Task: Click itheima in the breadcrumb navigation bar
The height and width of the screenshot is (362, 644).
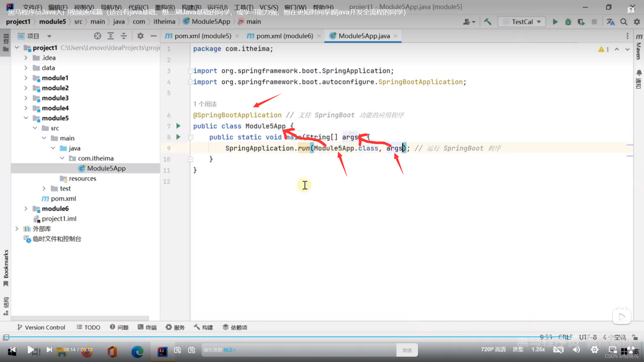Action: 164,22
